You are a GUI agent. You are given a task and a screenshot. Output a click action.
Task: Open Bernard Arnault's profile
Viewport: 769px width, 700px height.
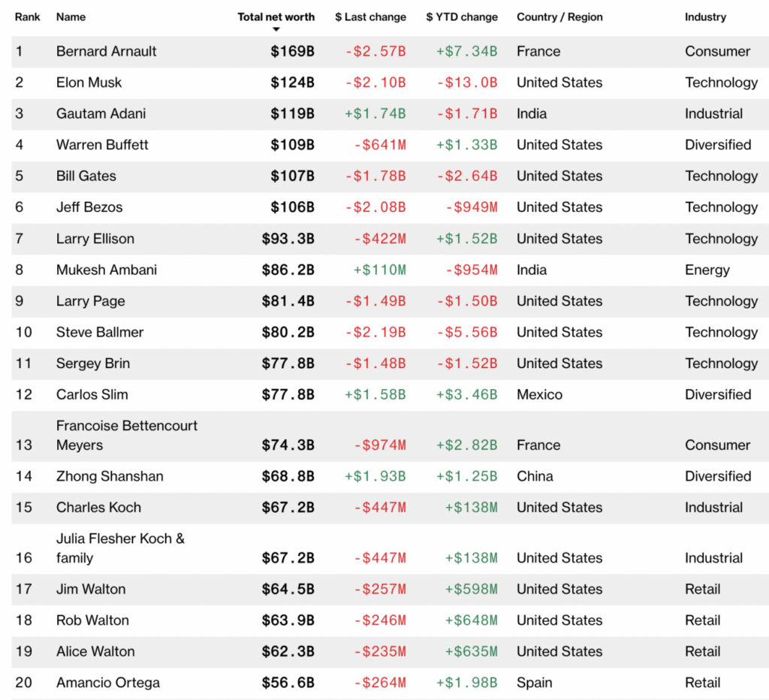[106, 51]
